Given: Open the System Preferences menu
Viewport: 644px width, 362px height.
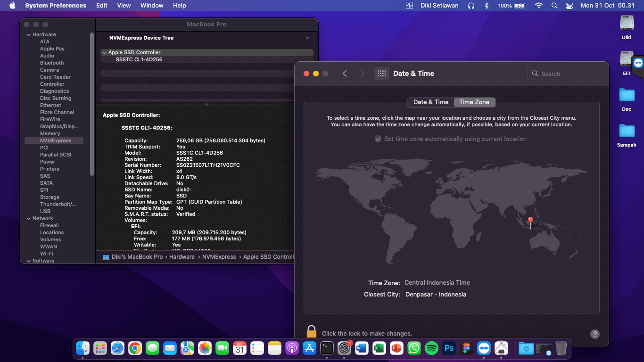Looking at the screenshot, I should pyautogui.click(x=56, y=6).
